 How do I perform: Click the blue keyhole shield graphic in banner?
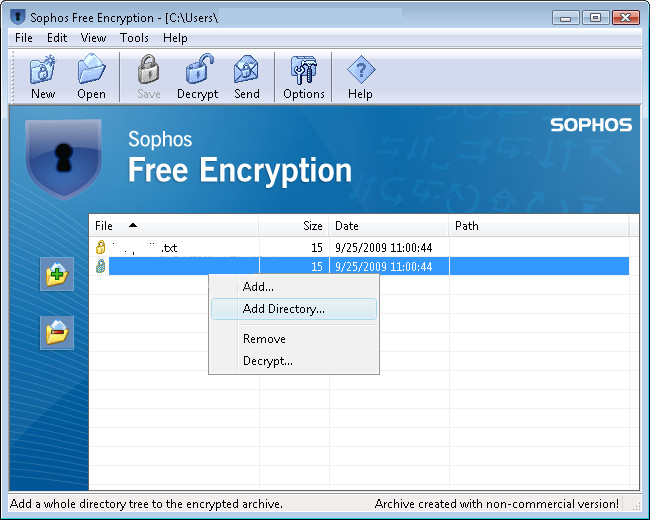point(63,158)
